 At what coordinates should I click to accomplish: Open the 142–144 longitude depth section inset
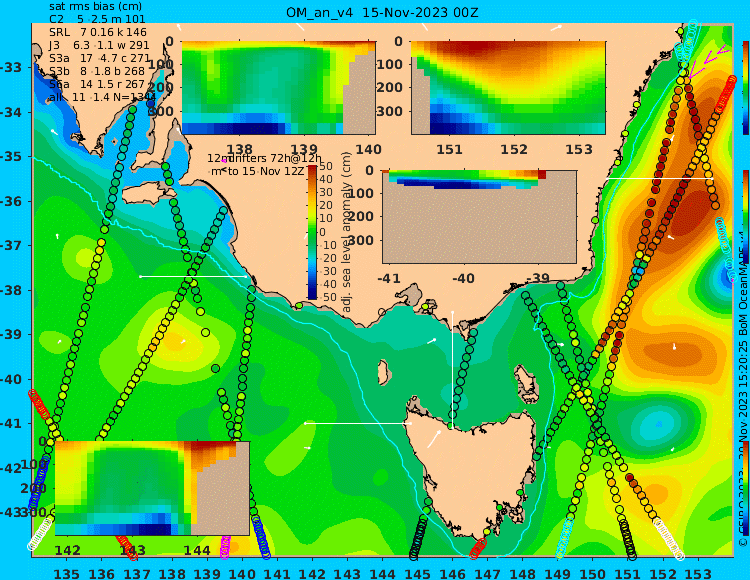pyautogui.click(x=152, y=488)
